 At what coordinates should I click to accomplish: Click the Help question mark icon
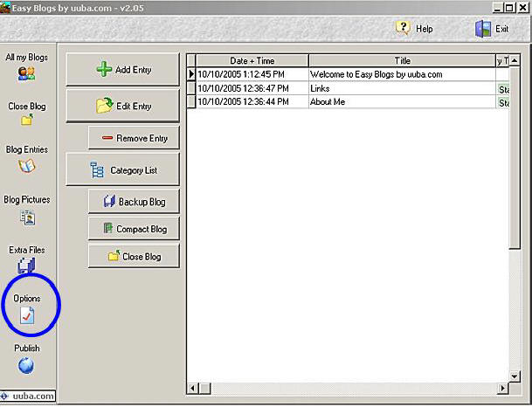click(403, 28)
